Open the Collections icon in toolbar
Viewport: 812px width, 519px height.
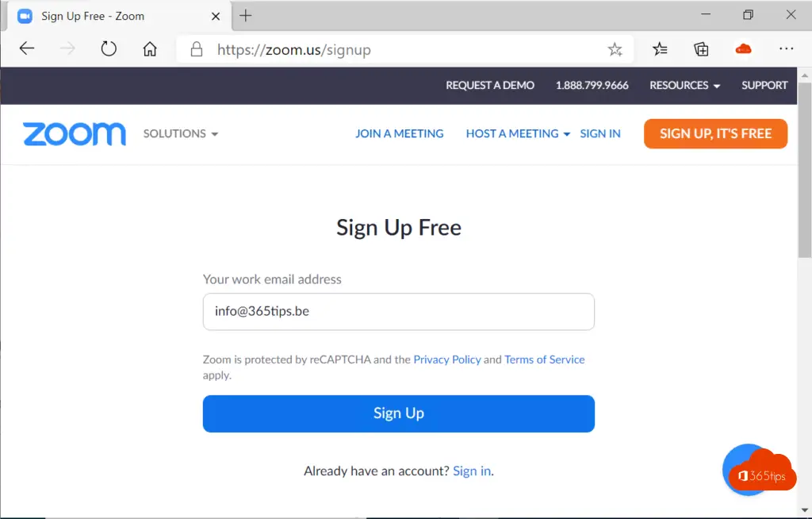pos(701,49)
